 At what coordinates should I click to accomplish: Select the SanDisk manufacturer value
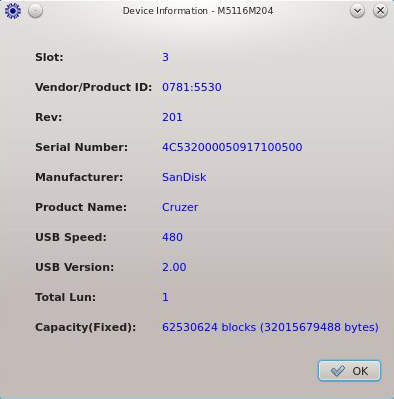tap(184, 177)
